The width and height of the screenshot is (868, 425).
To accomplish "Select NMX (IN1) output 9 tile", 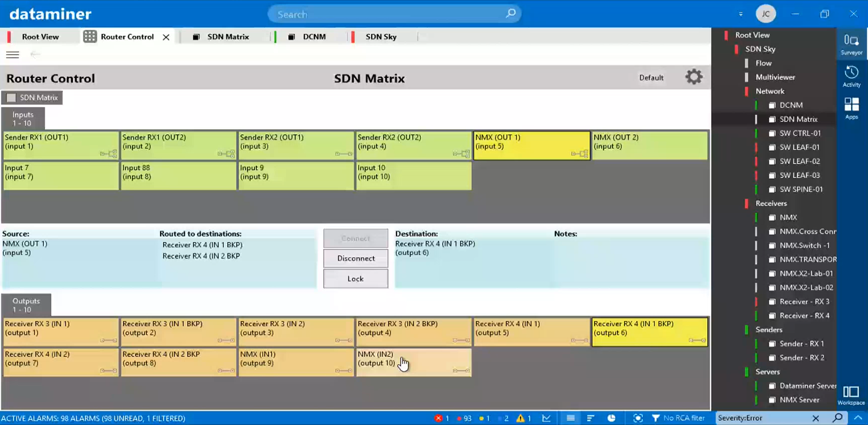I will pyautogui.click(x=296, y=362).
